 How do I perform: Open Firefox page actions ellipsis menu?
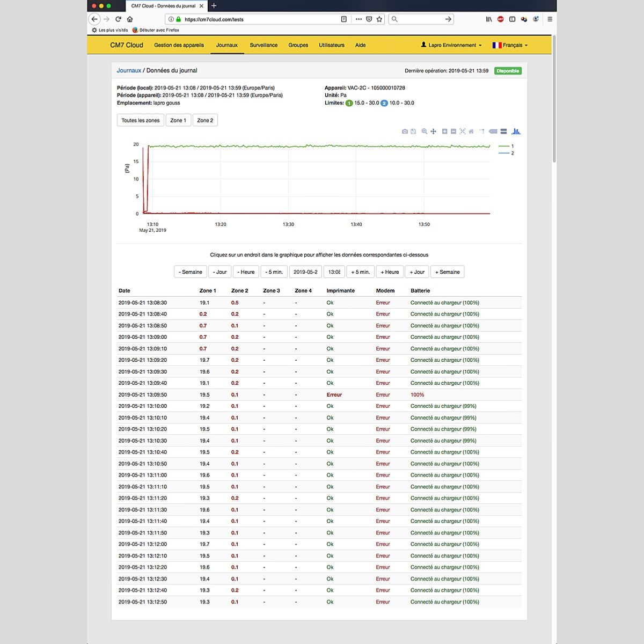pyautogui.click(x=358, y=19)
